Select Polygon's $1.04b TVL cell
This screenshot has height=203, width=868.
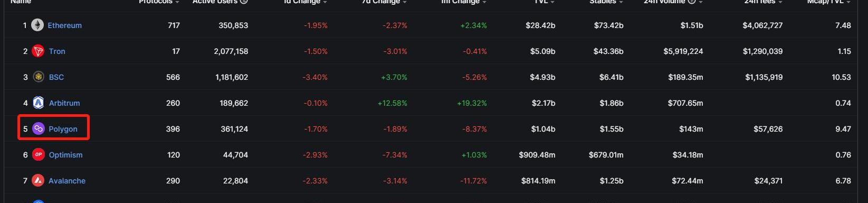tap(542, 128)
